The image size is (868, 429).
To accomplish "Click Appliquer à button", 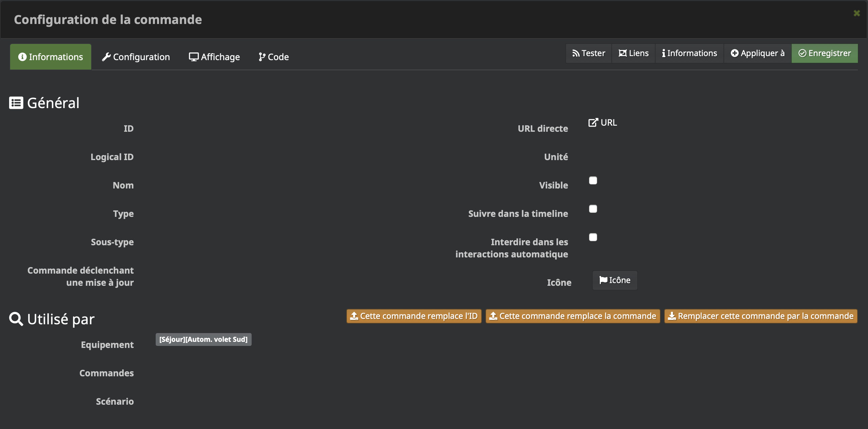I will point(758,53).
